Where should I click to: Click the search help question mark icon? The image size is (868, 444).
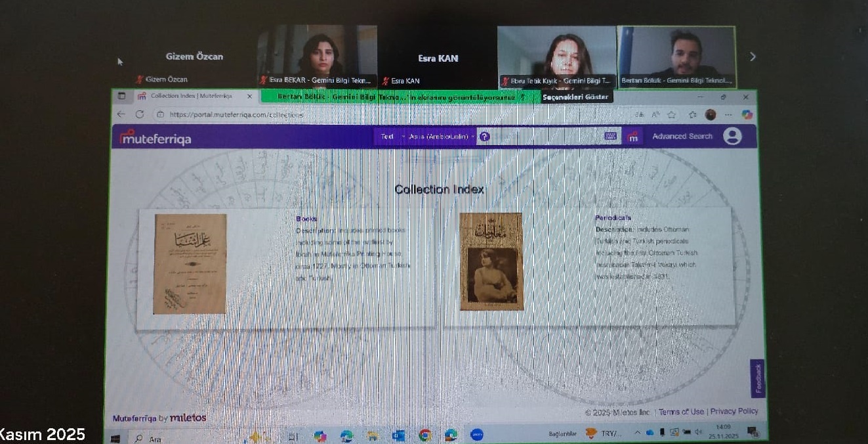click(484, 137)
